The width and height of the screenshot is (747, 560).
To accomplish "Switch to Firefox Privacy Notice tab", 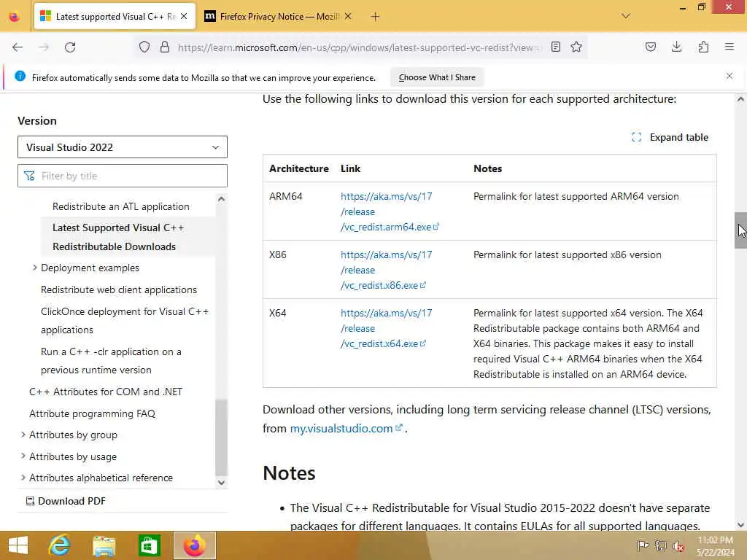I will coord(279,17).
